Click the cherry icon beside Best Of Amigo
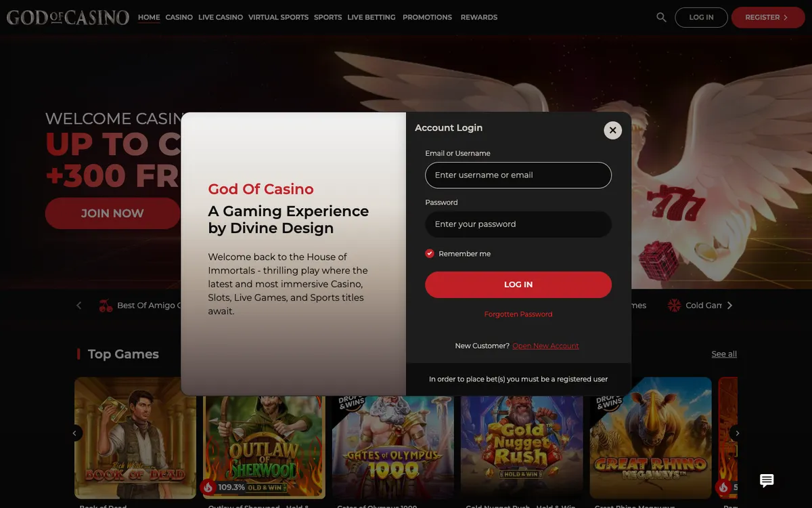812x508 pixels. pos(106,305)
